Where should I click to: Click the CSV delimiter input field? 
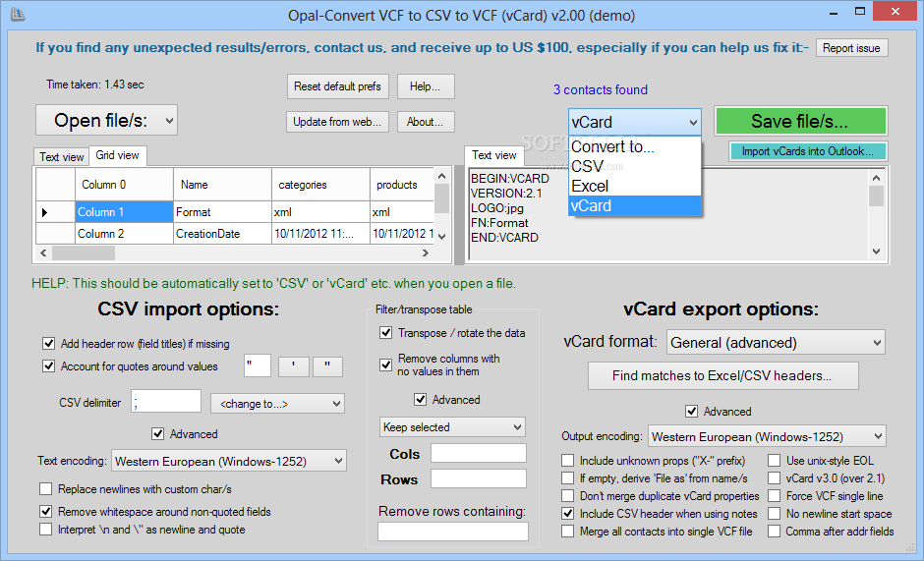coord(165,401)
